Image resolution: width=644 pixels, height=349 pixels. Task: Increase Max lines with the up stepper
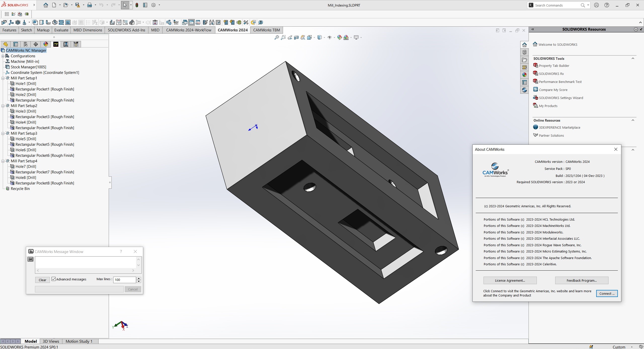pyautogui.click(x=139, y=278)
